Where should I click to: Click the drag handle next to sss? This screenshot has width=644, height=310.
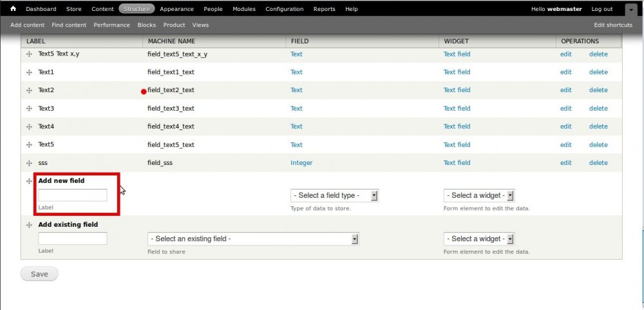click(29, 163)
